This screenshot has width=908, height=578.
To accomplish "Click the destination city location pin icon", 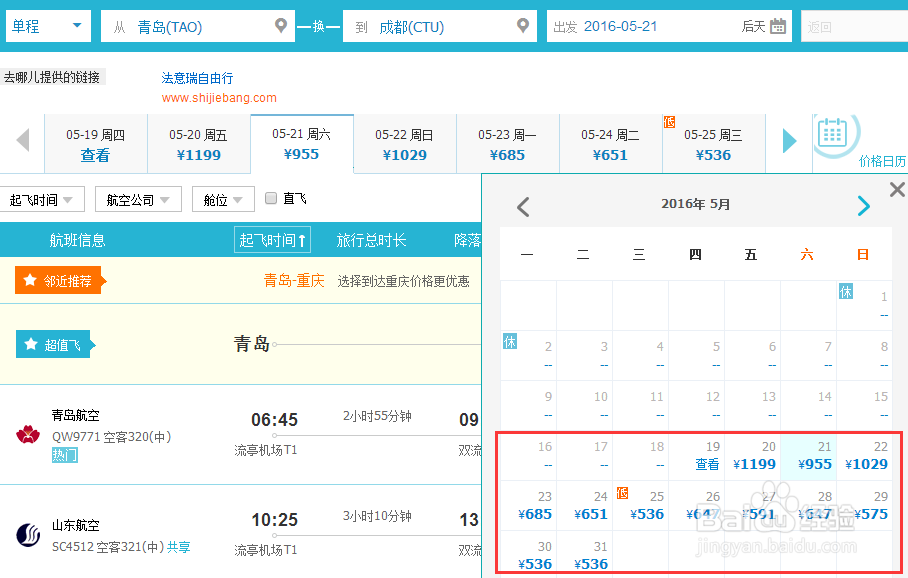I will (522, 26).
